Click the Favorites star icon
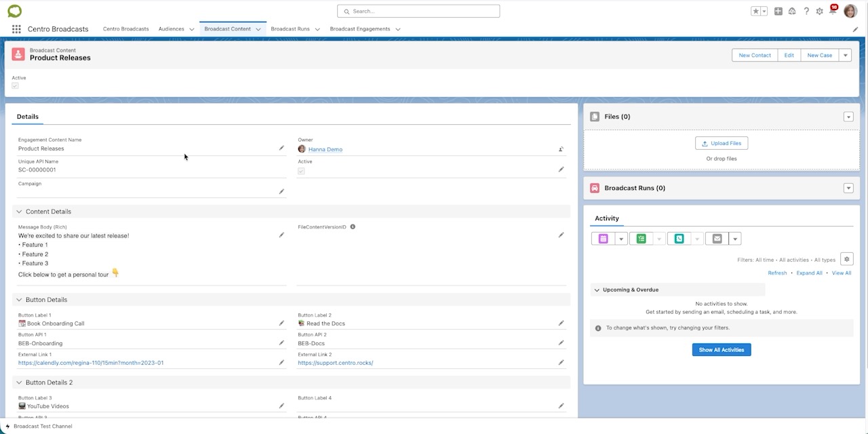The image size is (868, 434). click(x=756, y=12)
